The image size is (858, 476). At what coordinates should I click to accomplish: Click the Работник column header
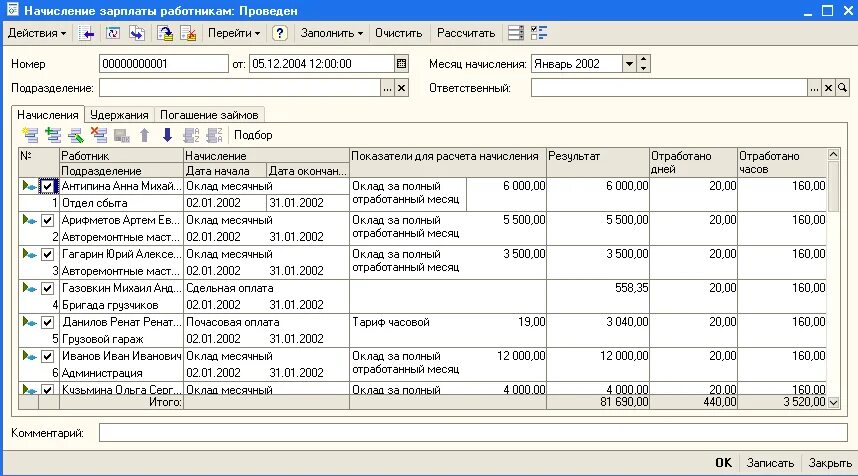pyautogui.click(x=121, y=155)
